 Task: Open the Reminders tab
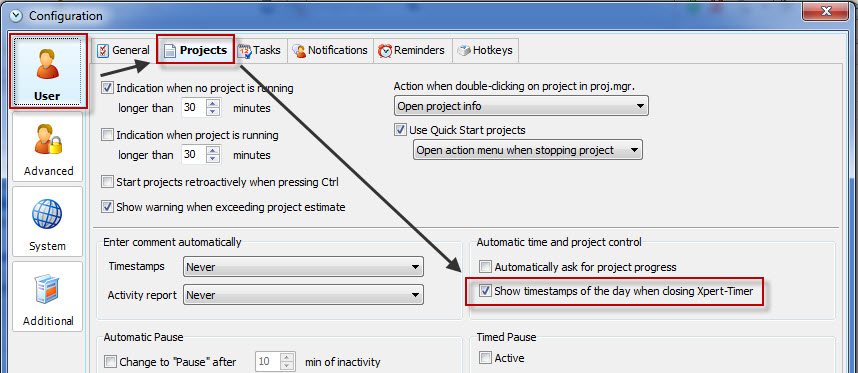[411, 50]
